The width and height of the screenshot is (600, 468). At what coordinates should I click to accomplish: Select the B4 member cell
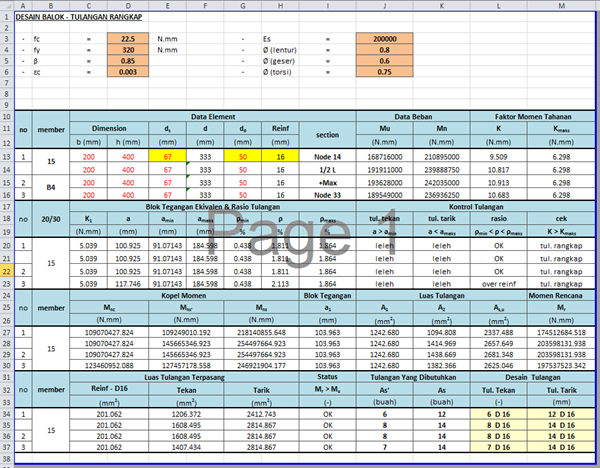coord(51,187)
